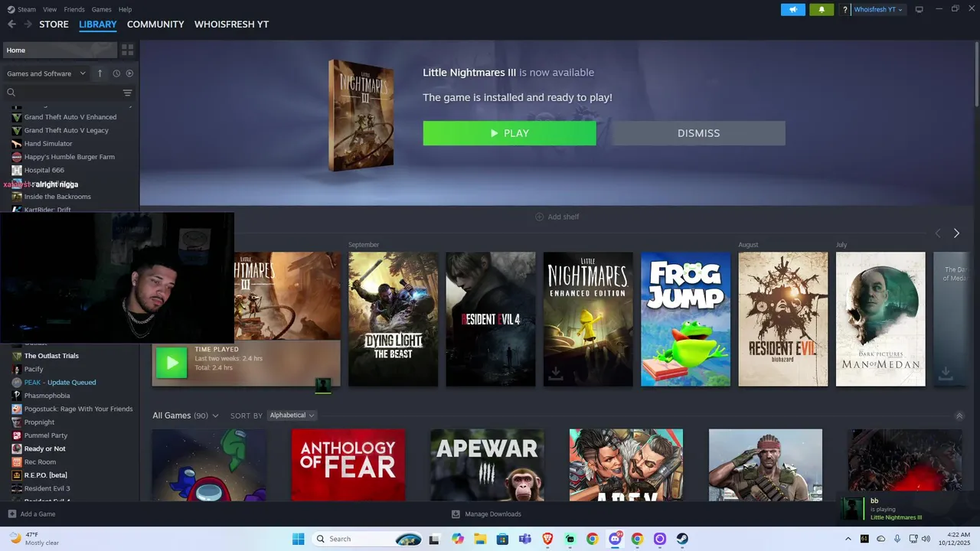Open the Friends menu

[74, 9]
